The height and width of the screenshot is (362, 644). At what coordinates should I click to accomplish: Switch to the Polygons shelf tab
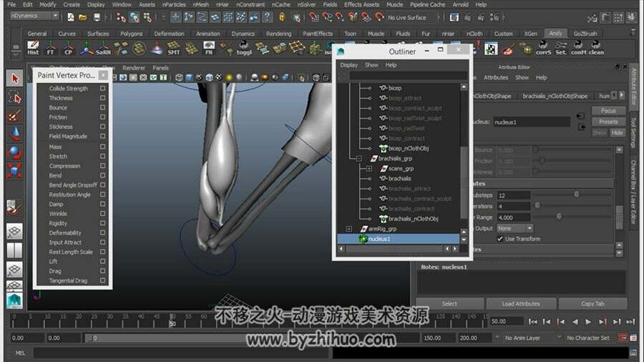point(132,34)
